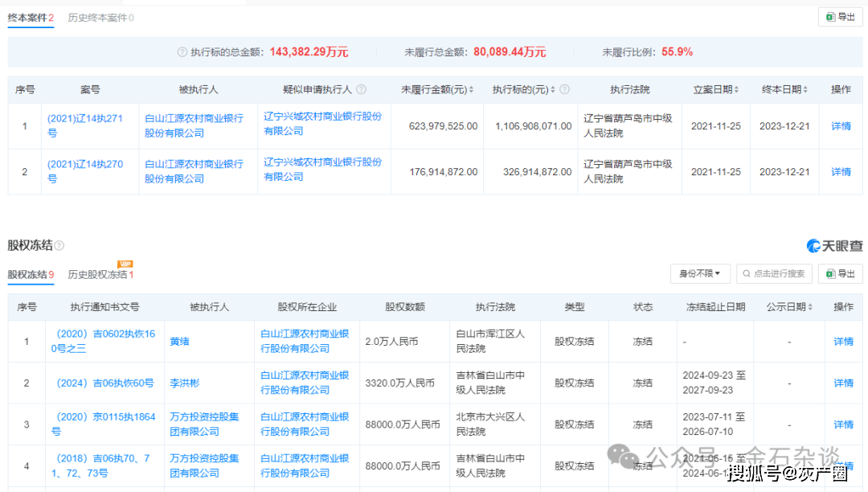Screen dimensions: 868x492
Task: Select the court 北京市大兴区人民法院
Action: point(490,424)
